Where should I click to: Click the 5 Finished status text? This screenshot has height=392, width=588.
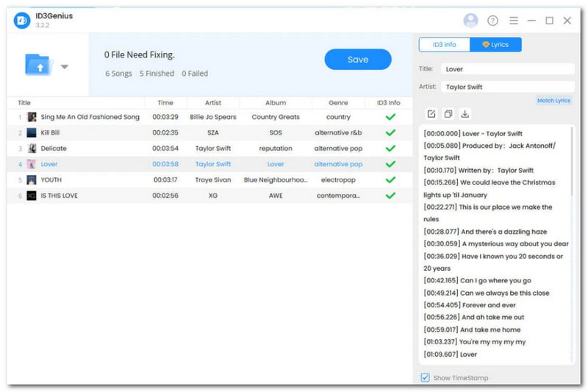(157, 74)
